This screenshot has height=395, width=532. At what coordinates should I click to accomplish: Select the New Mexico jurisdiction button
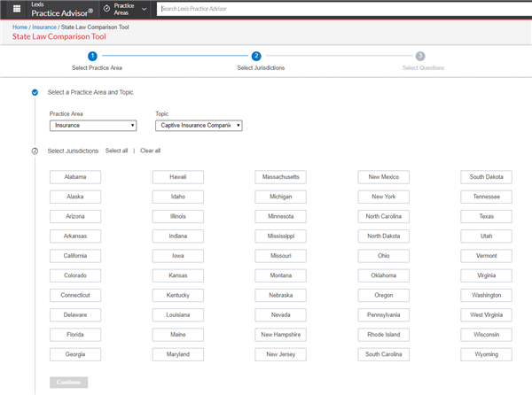point(384,177)
